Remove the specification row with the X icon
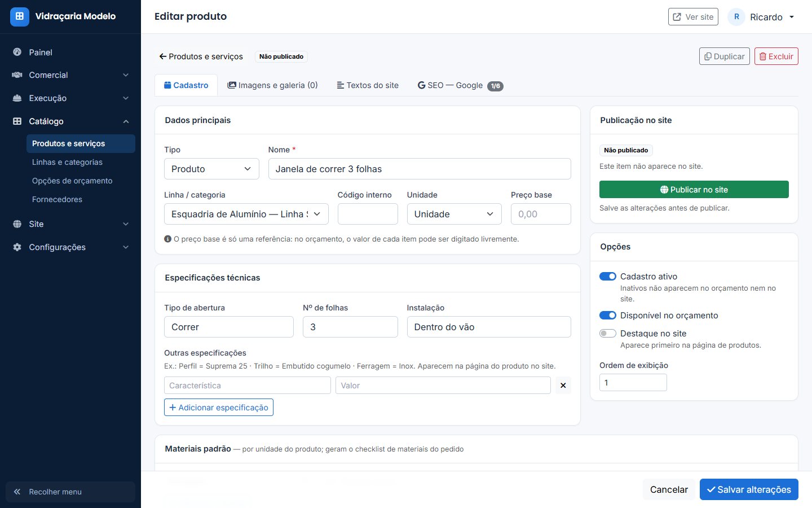This screenshot has width=812, height=508. pyautogui.click(x=563, y=386)
